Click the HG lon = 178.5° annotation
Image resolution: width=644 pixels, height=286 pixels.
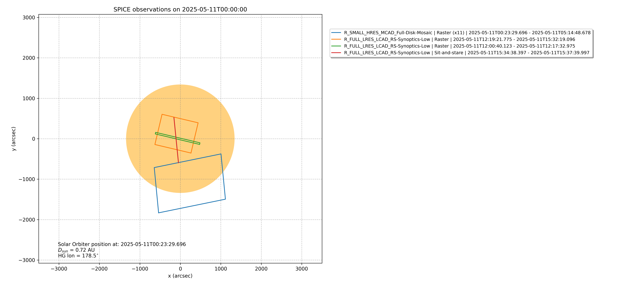[x=78, y=256]
